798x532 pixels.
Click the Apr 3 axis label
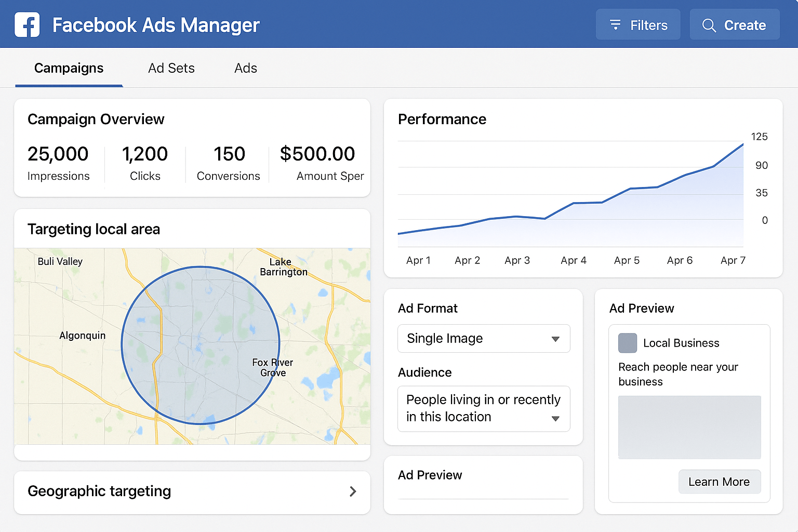tap(517, 260)
